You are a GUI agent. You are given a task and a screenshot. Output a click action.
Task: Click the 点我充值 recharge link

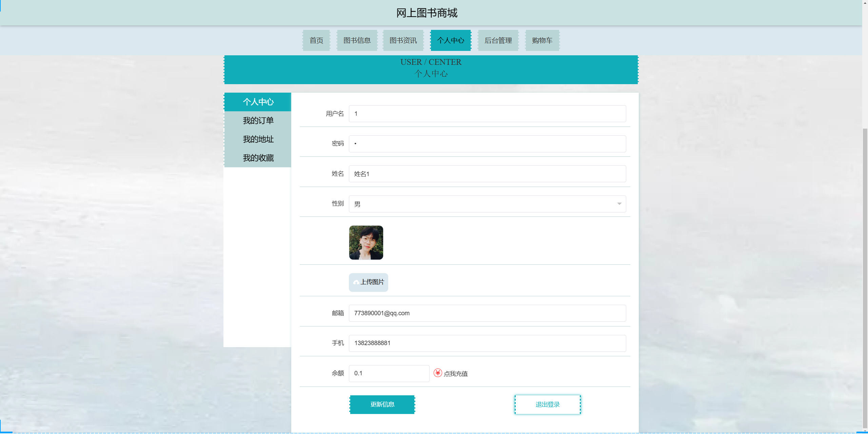456,374
